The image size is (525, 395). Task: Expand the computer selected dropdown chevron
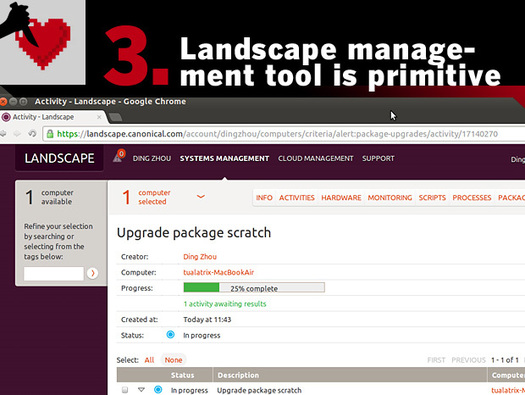tap(201, 196)
